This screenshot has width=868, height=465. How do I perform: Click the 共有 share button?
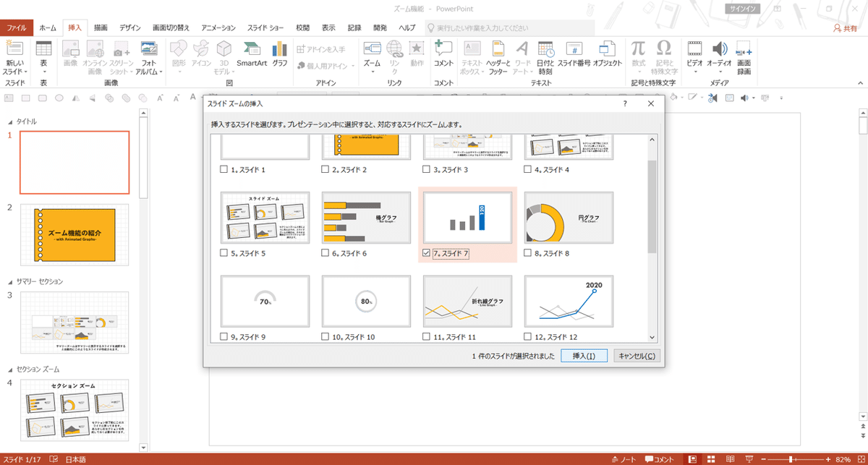pyautogui.click(x=845, y=27)
